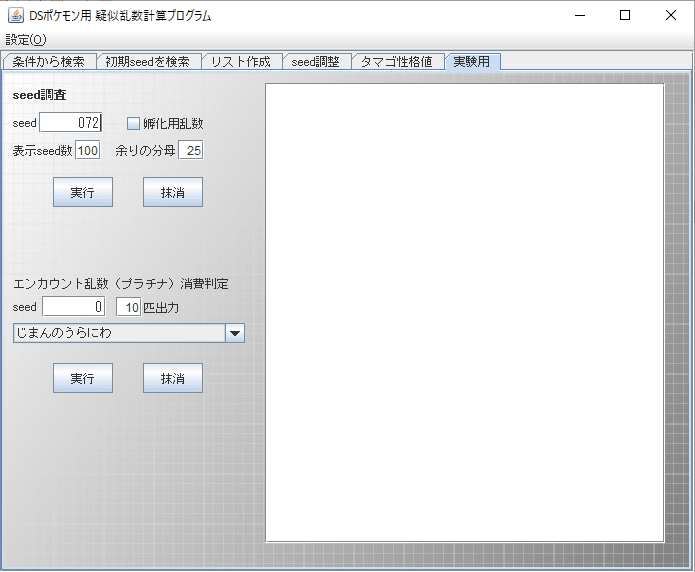Image resolution: width=695 pixels, height=572 pixels.
Task: Run seed調査 with the upper 実行 button
Action: (x=83, y=192)
